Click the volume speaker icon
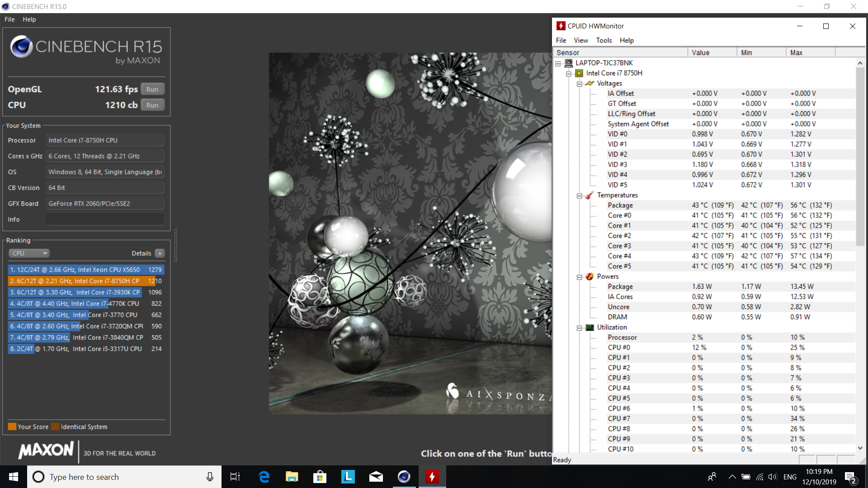Image resolution: width=868 pixels, height=488 pixels. (x=772, y=477)
